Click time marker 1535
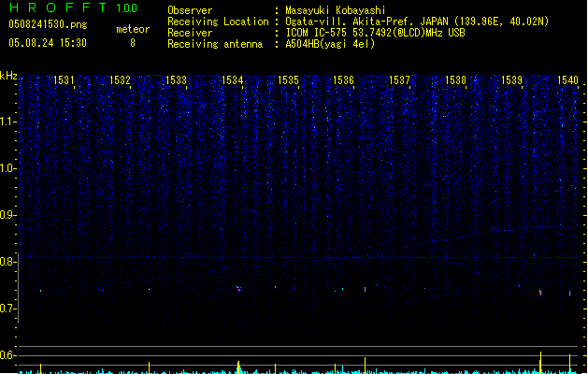The height and width of the screenshot is (374, 588). [x=288, y=79]
